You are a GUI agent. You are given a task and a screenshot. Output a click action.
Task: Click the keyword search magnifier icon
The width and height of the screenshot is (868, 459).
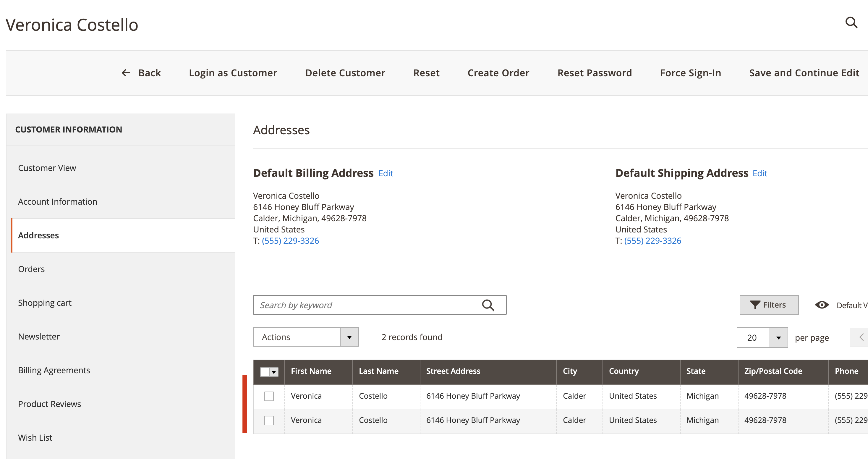488,305
